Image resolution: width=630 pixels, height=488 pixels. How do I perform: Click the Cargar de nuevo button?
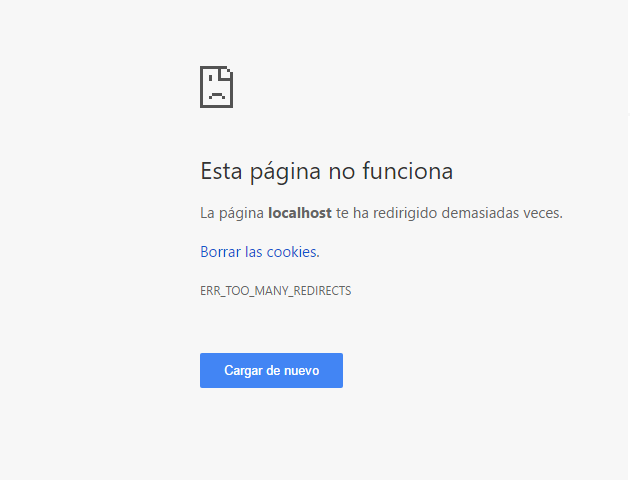(x=271, y=370)
